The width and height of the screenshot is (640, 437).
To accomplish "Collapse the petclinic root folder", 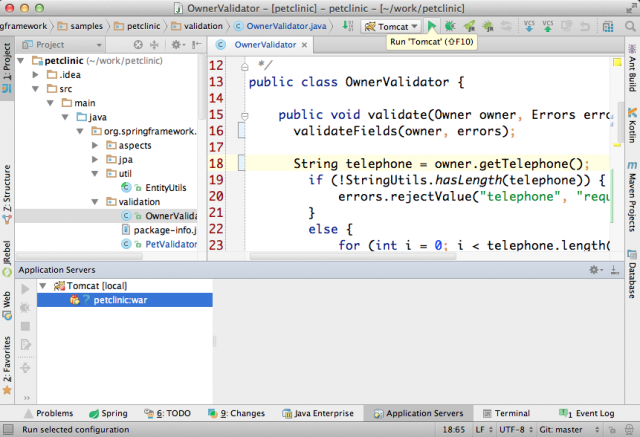I will point(21,61).
